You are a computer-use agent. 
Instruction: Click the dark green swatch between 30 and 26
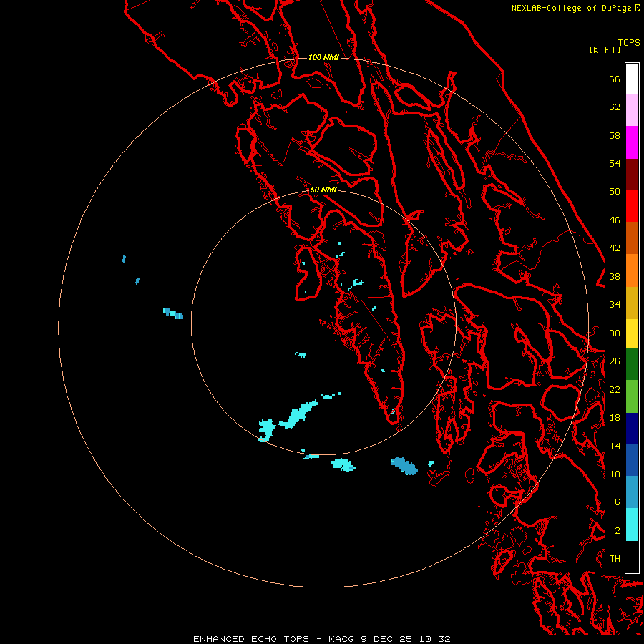coord(632,364)
